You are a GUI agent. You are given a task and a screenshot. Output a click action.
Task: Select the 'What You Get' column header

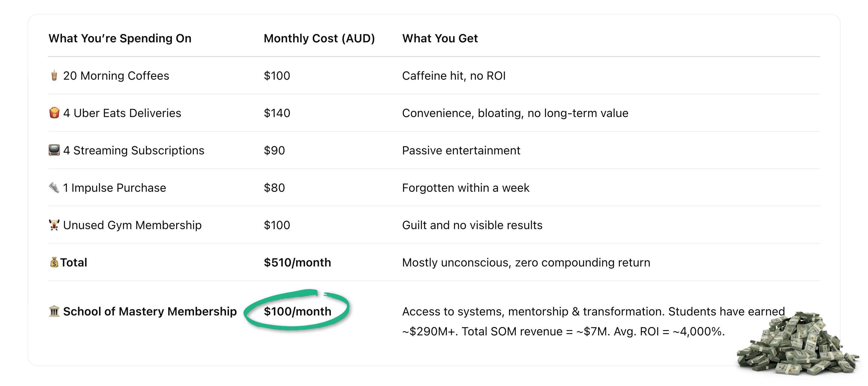coord(440,38)
